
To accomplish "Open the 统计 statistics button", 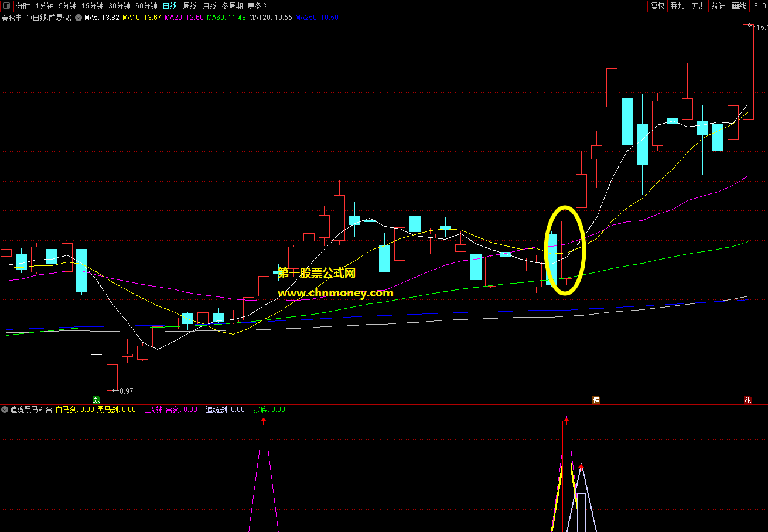I will [718, 6].
